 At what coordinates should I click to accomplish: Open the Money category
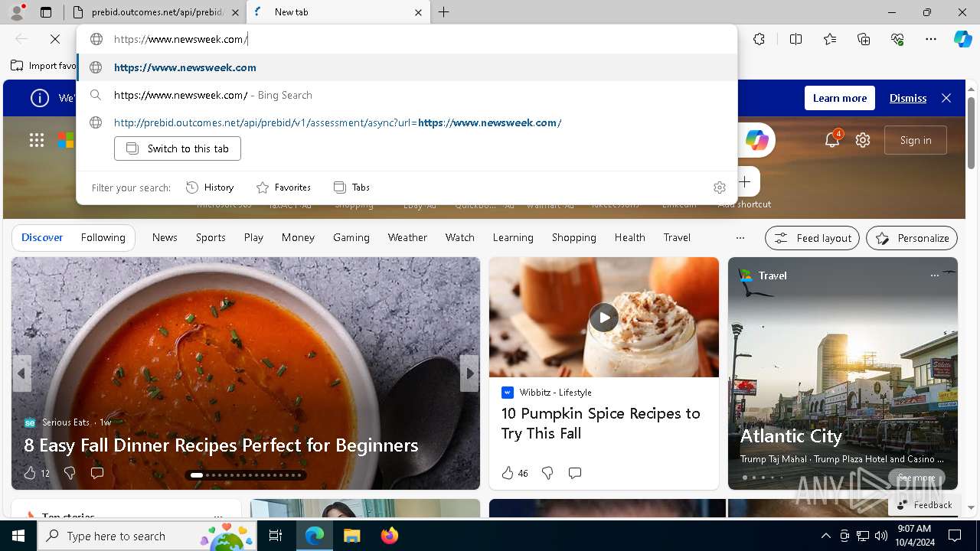click(x=298, y=238)
